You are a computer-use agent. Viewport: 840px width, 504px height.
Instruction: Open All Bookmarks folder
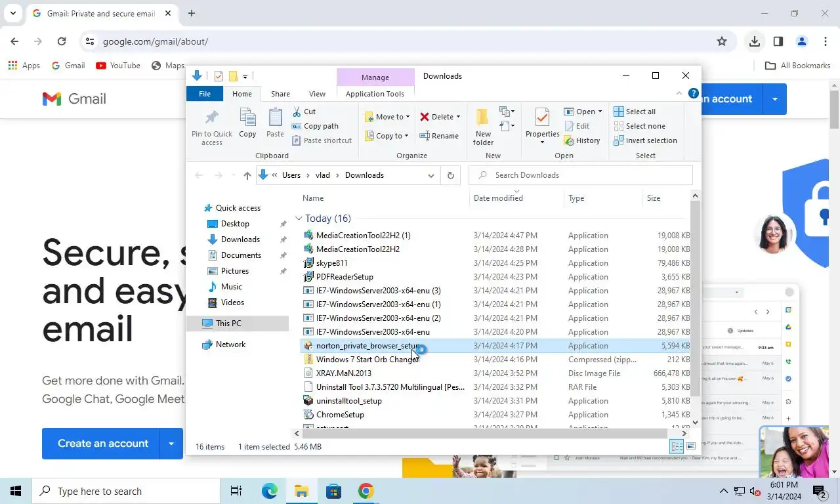coord(798,66)
